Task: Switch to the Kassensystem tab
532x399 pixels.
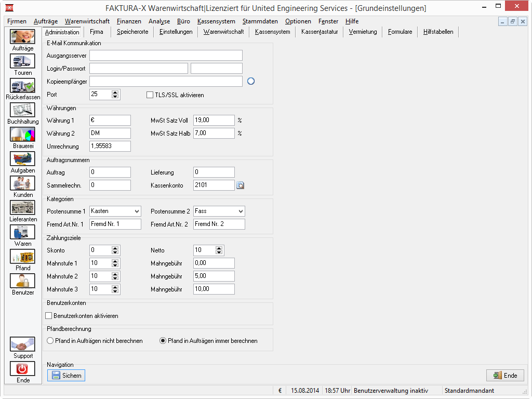Action: pyautogui.click(x=272, y=32)
